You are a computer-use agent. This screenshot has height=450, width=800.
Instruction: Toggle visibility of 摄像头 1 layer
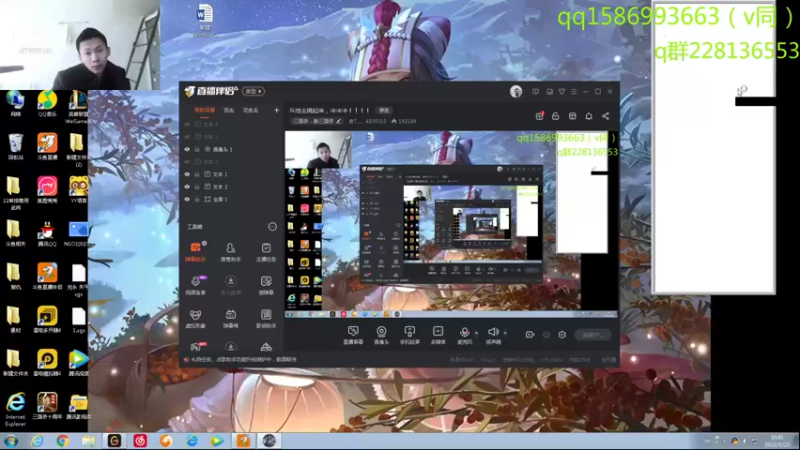click(x=187, y=149)
